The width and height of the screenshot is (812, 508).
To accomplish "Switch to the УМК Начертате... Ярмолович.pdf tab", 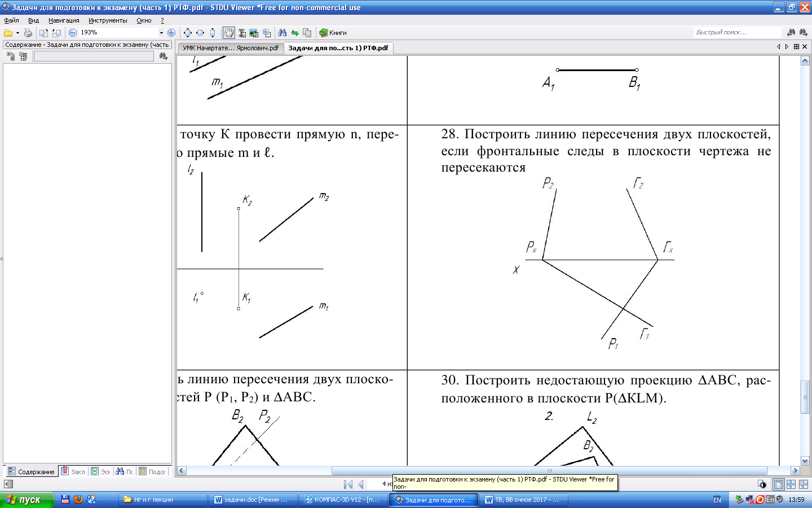I will point(230,48).
